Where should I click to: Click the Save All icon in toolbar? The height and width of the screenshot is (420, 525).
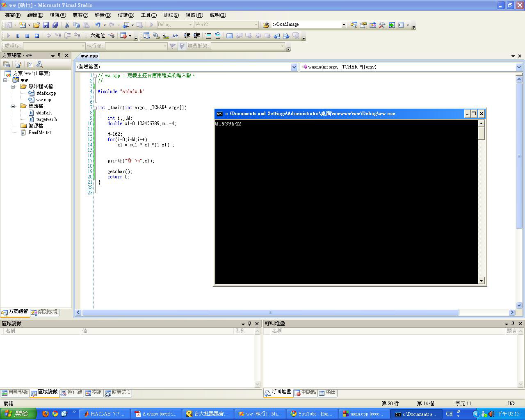tap(55, 25)
